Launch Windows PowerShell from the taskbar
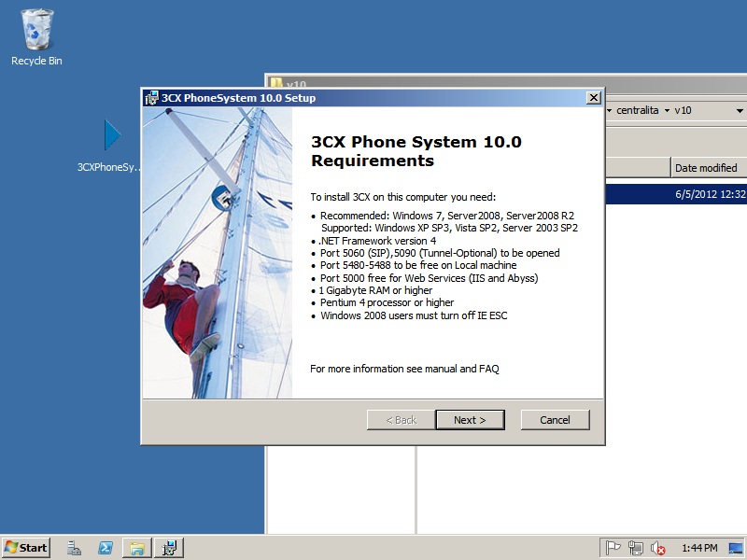 106,548
